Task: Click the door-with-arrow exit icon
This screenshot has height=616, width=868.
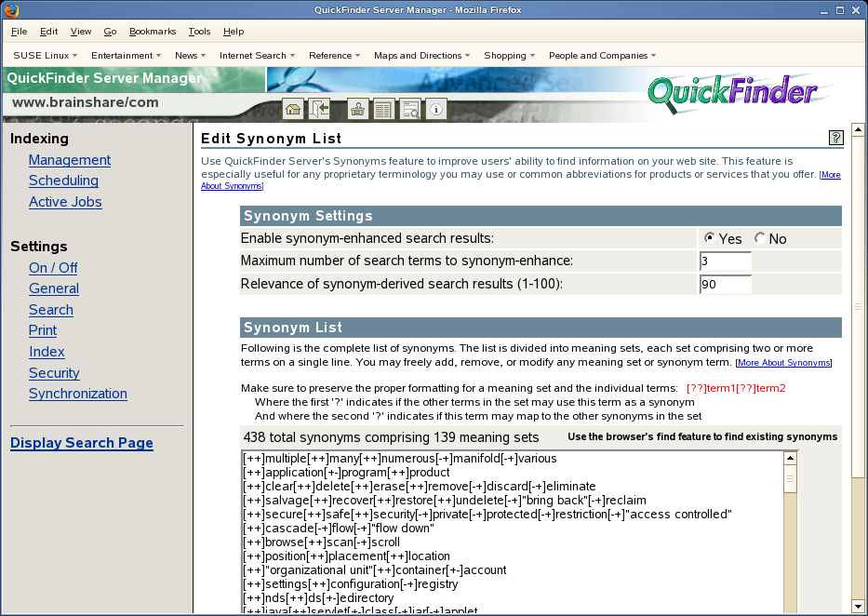Action: pos(319,109)
